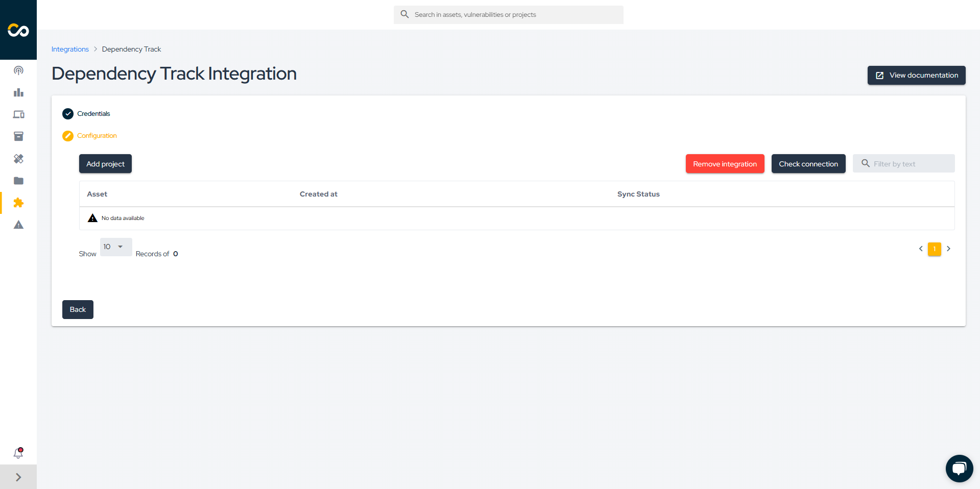
Task: Click the No data available warning icon
Action: (92, 218)
